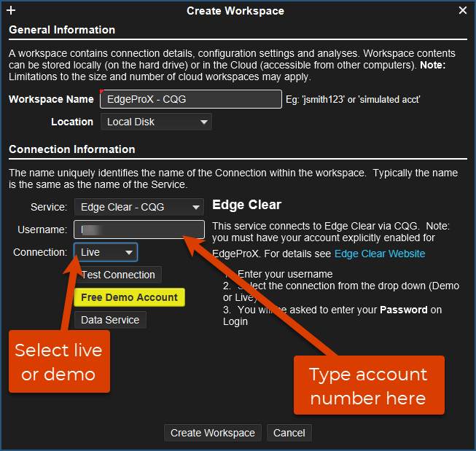Click the bold Password word in instructions
Image resolution: width=476 pixels, height=451 pixels.
click(x=404, y=310)
